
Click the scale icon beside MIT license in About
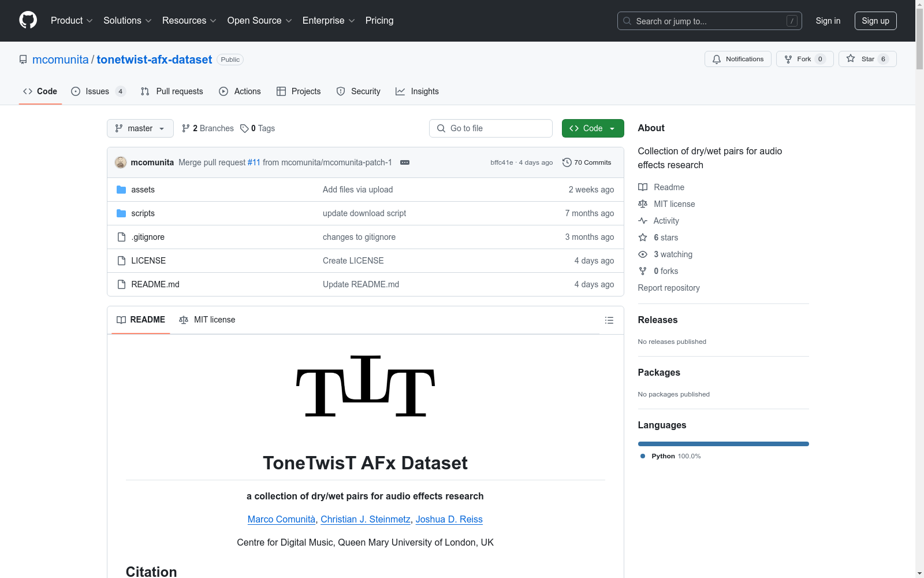point(643,204)
